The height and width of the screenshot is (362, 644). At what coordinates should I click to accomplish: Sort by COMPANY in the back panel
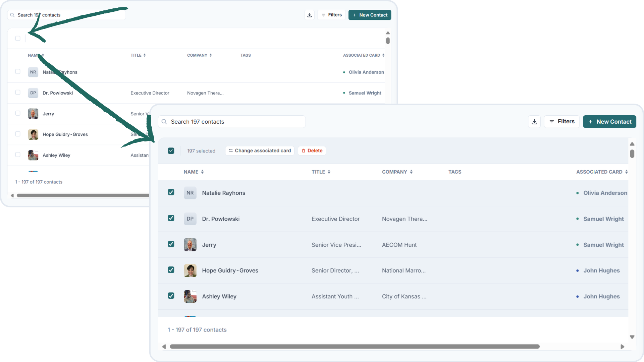(x=200, y=55)
